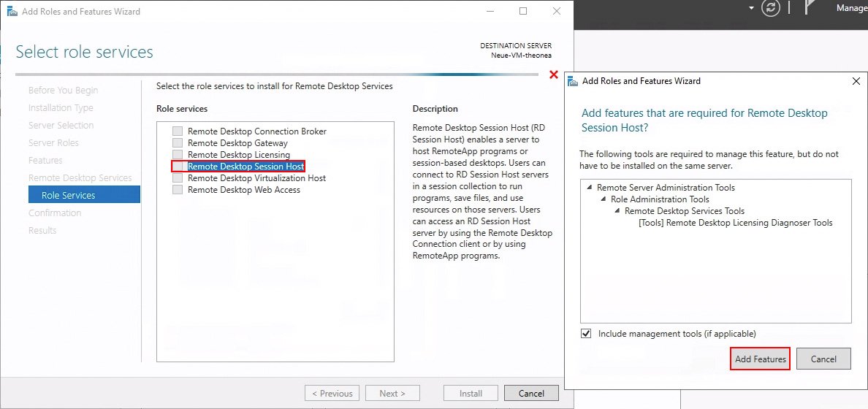Collapse the Remote Server Administration Tools node
This screenshot has height=409, width=868.
(x=589, y=188)
